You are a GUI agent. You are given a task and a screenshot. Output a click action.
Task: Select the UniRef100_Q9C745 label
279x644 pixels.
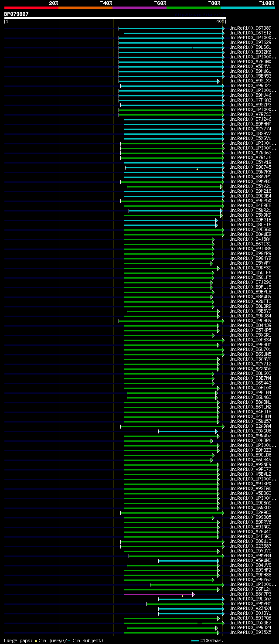coord(250,167)
